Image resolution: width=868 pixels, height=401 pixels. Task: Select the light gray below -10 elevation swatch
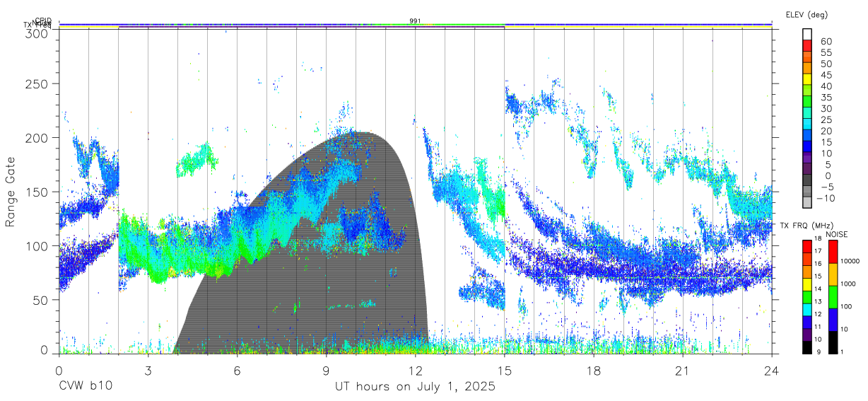pos(807,202)
